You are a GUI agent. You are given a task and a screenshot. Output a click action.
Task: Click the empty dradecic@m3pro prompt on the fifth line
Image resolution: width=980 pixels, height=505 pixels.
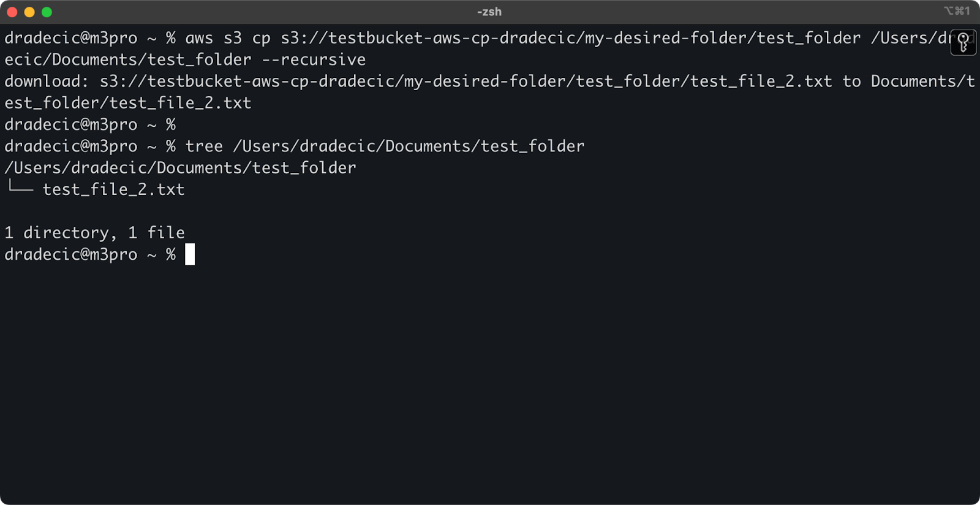tap(90, 124)
